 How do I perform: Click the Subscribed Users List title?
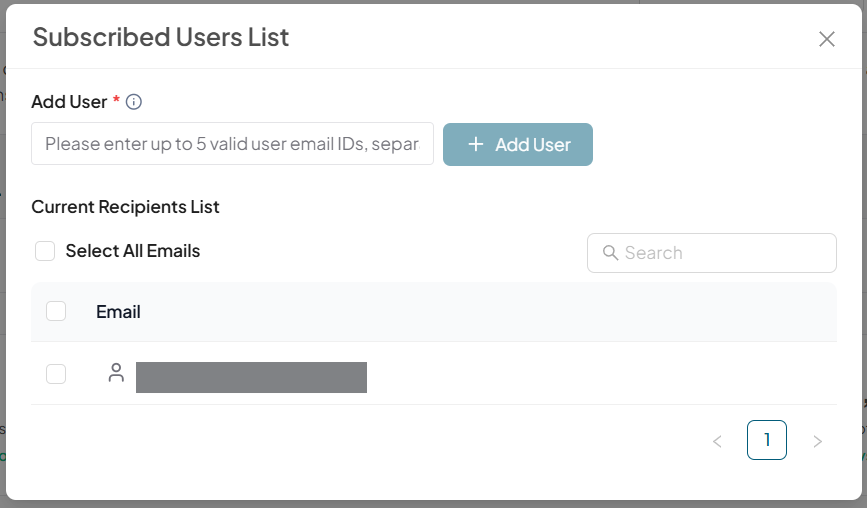coord(161,38)
